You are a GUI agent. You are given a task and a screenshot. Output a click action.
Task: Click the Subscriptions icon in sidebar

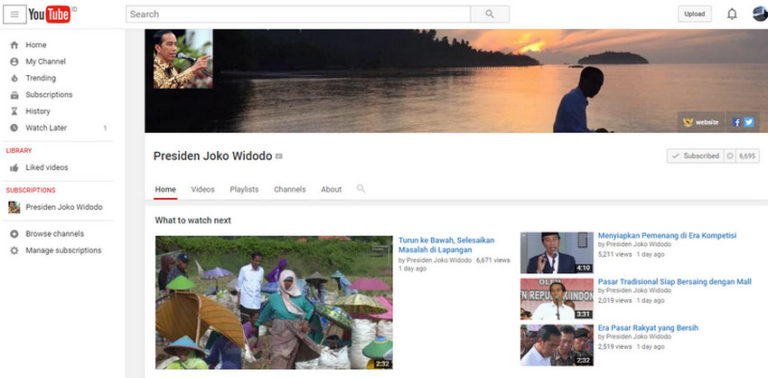click(x=14, y=95)
